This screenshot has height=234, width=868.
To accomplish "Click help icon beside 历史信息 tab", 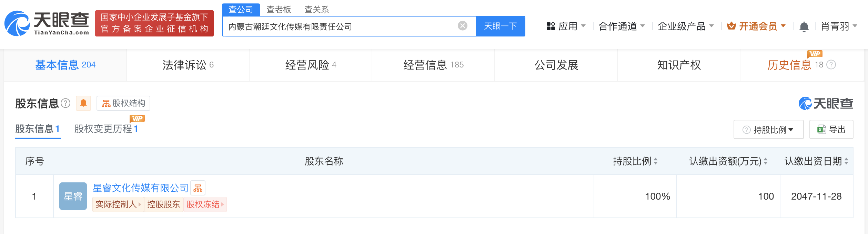I will pos(831,65).
